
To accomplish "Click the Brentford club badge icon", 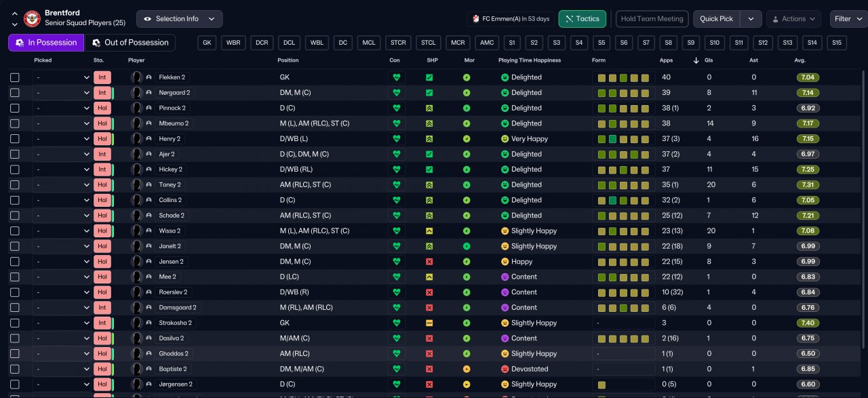I will 32,18.
